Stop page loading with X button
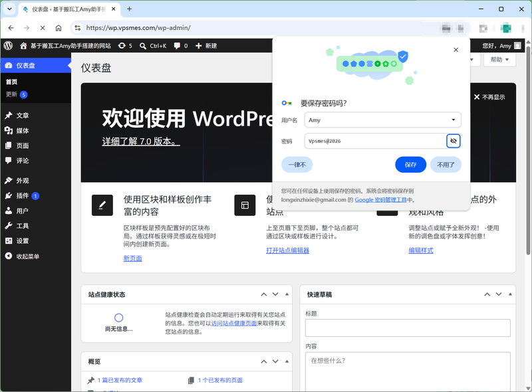The height and width of the screenshot is (392, 532). pos(43,28)
